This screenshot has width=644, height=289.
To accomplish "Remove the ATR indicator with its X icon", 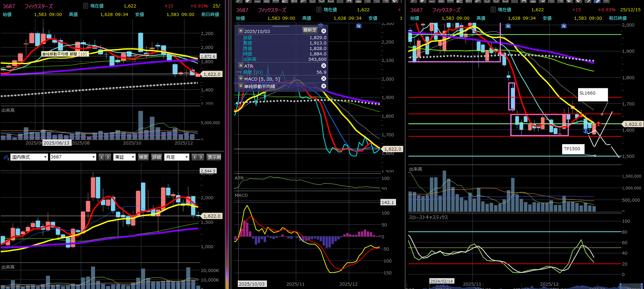I will [x=324, y=66].
